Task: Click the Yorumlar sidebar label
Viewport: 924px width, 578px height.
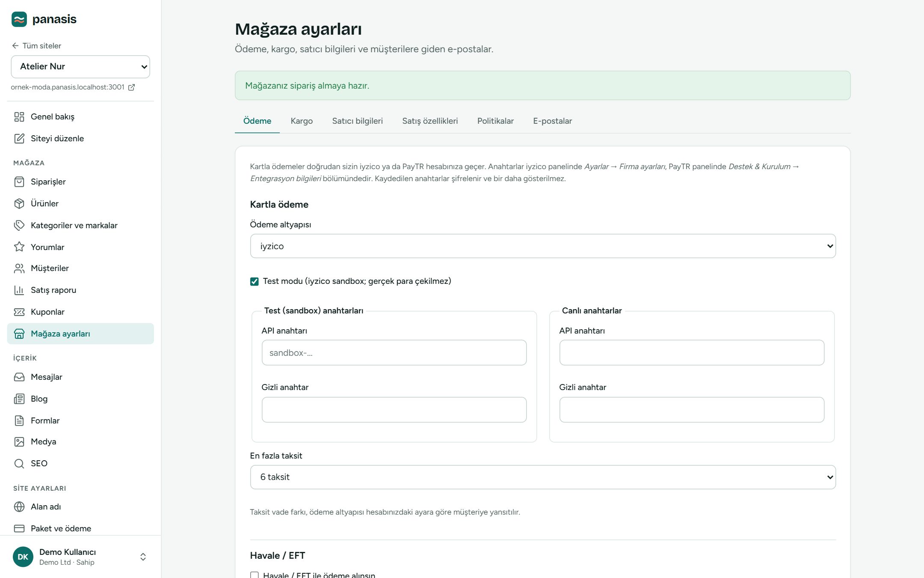Action: tap(47, 247)
